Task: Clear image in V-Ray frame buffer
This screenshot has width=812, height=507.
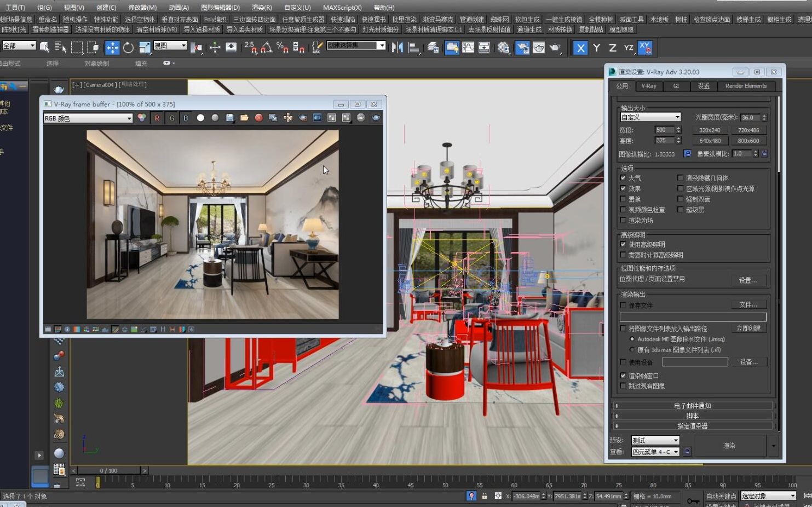Action: coord(258,118)
